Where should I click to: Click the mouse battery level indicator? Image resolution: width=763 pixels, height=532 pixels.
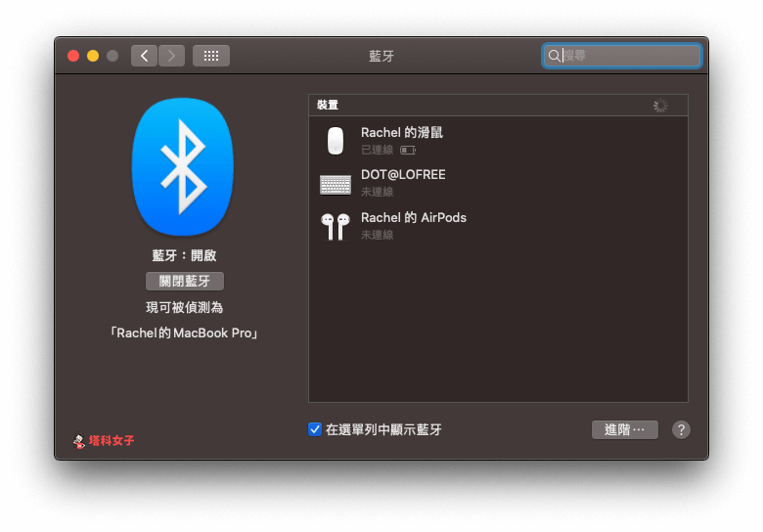point(408,151)
